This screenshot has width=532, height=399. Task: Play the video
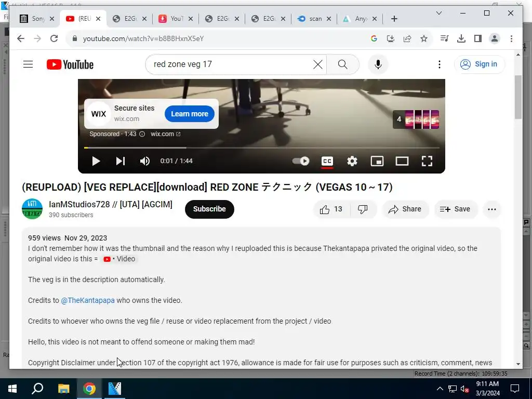click(x=96, y=161)
